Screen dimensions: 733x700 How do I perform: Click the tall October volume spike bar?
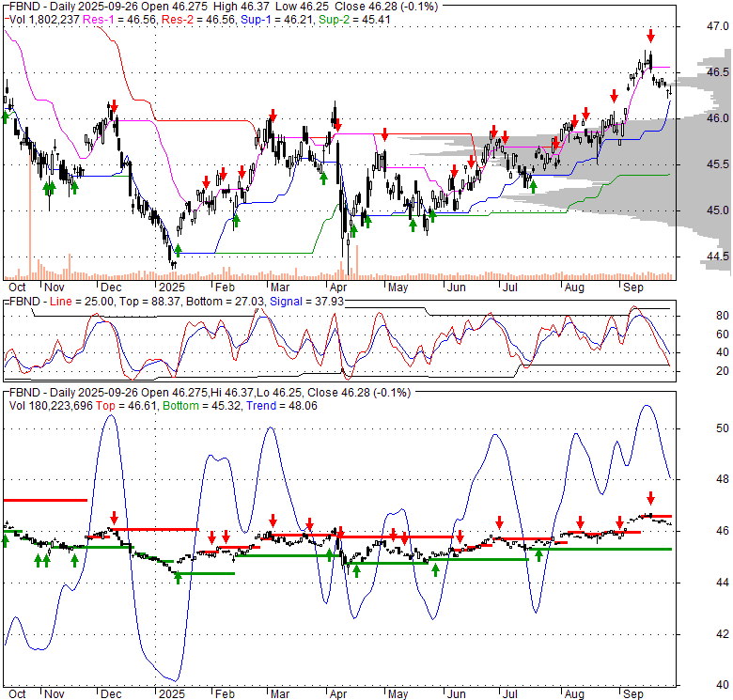(x=30, y=210)
